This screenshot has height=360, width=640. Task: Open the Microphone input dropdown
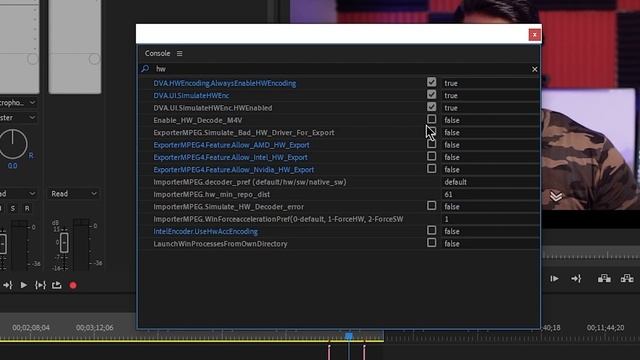pos(18,103)
